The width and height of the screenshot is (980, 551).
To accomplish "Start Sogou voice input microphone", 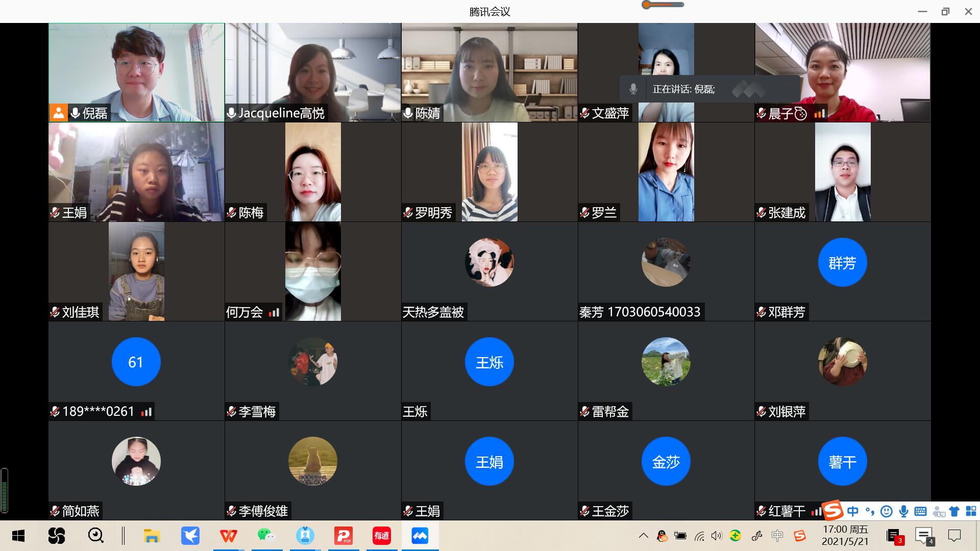I will tap(904, 511).
